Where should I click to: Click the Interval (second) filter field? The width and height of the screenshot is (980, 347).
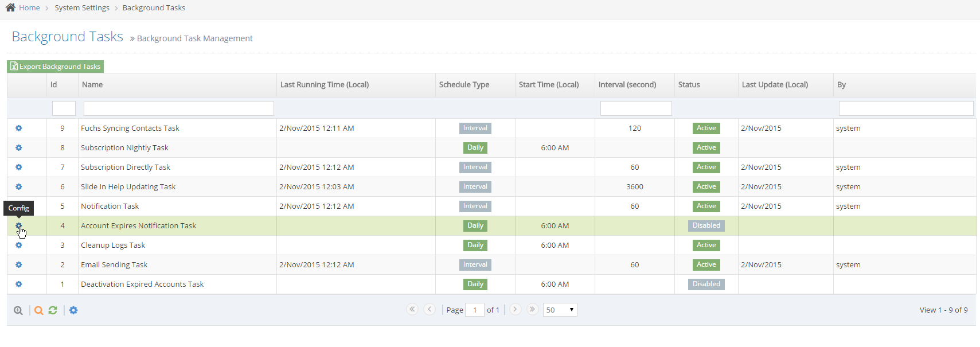(635, 108)
